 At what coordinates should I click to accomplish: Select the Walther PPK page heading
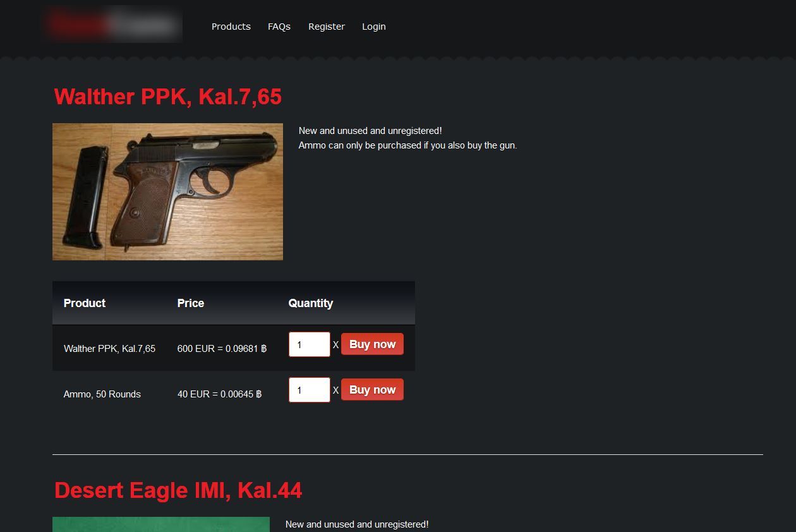[x=168, y=97]
